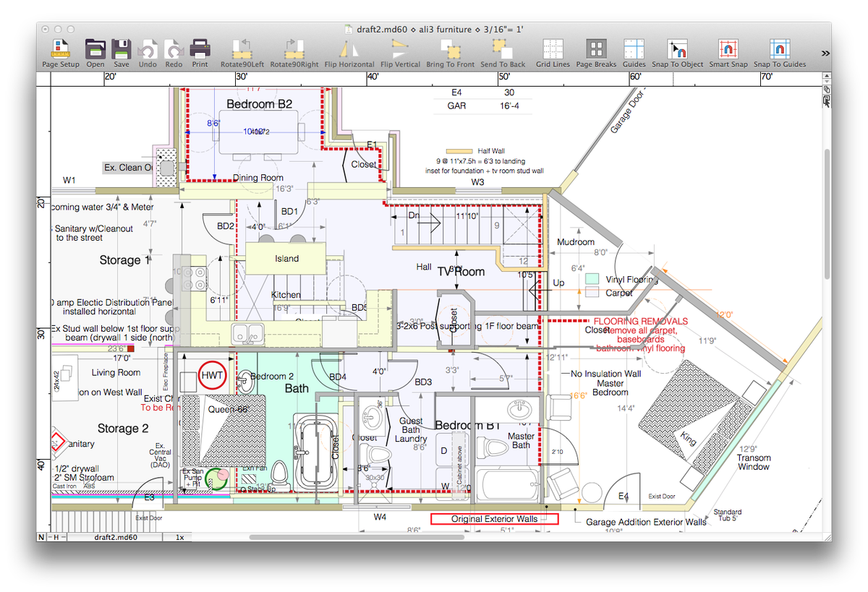Print the floor plan
Viewport: 868px width, 592px height.
[200, 53]
